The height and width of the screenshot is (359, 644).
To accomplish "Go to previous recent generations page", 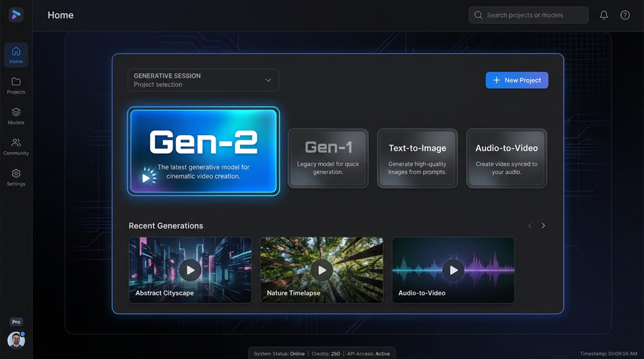I will point(530,226).
